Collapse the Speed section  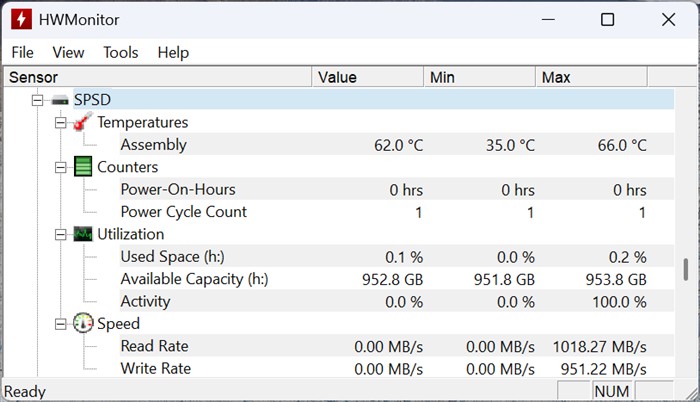click(x=61, y=324)
